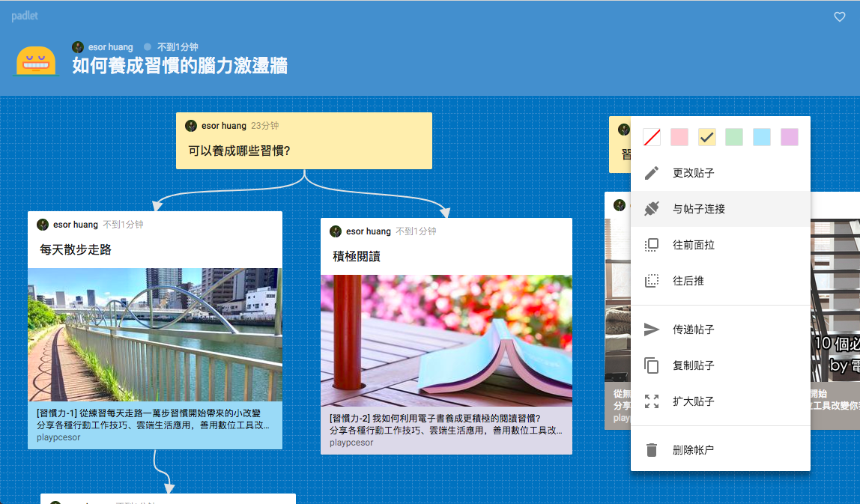
Task: Click the expand post arrows icon
Action: pos(652,401)
